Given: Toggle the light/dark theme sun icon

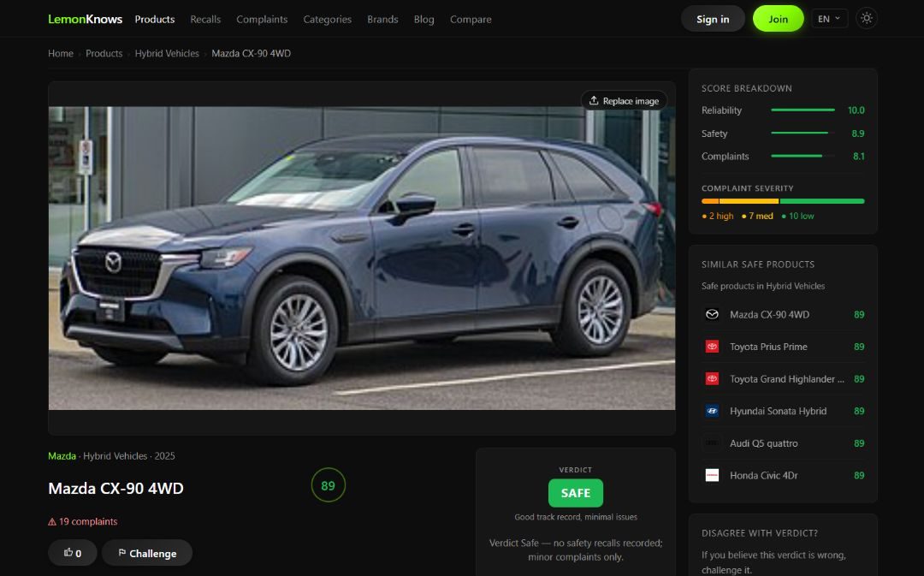Looking at the screenshot, I should (x=866, y=18).
